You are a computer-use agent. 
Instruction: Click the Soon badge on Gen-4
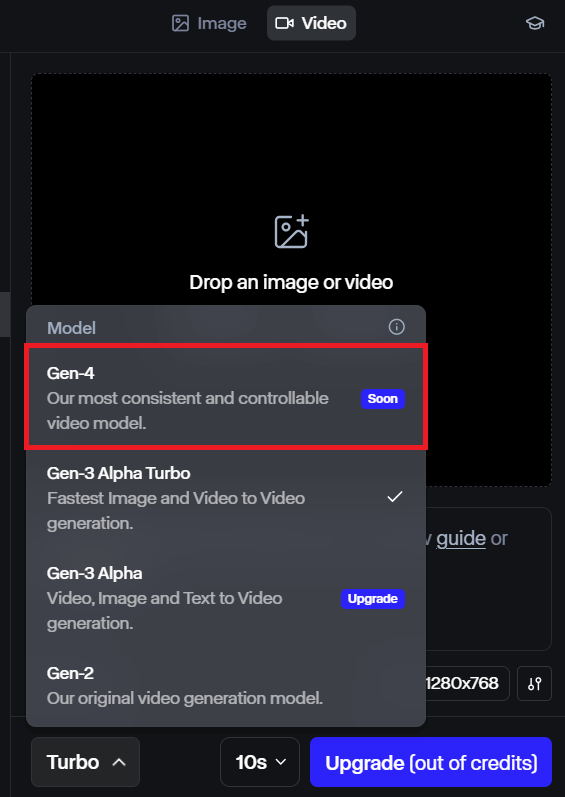(383, 399)
